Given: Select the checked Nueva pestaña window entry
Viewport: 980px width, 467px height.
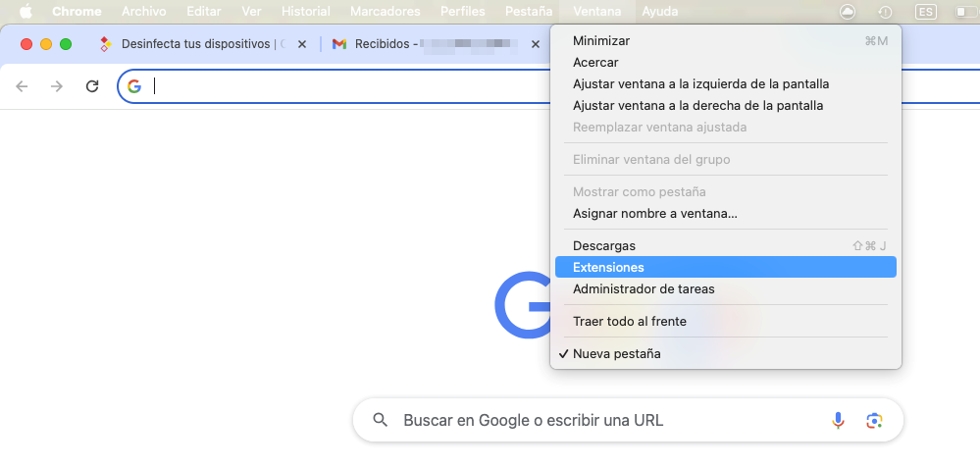Looking at the screenshot, I should (616, 353).
